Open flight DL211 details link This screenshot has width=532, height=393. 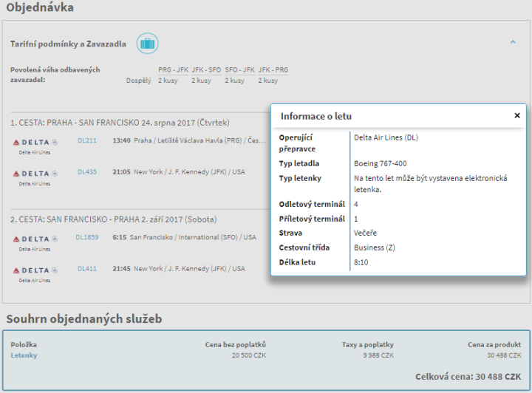tap(87, 139)
